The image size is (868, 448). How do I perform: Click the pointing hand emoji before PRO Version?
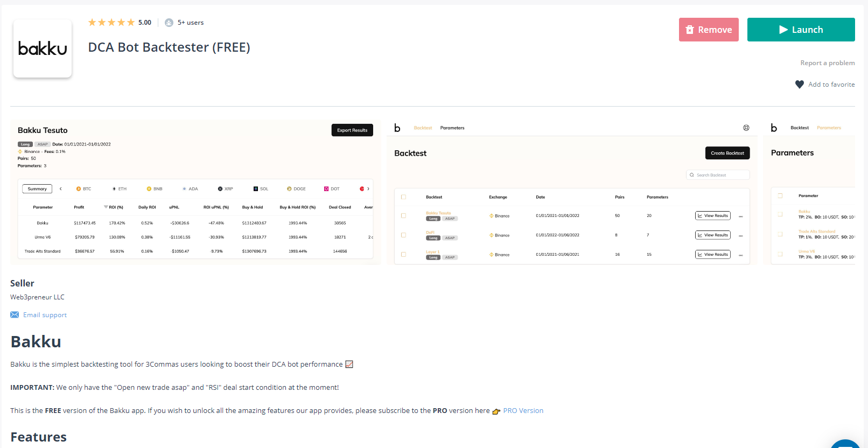click(496, 411)
